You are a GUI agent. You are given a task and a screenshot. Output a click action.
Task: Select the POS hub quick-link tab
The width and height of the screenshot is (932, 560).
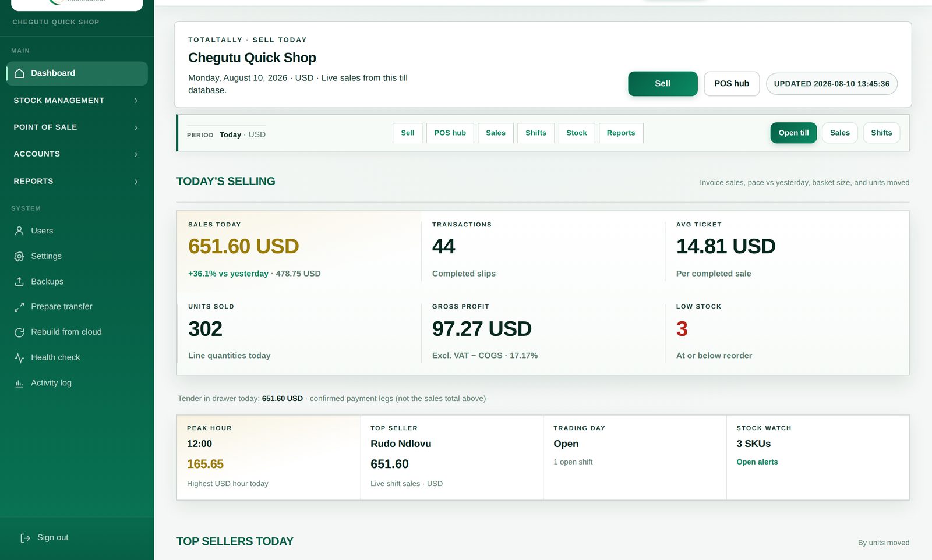450,133
